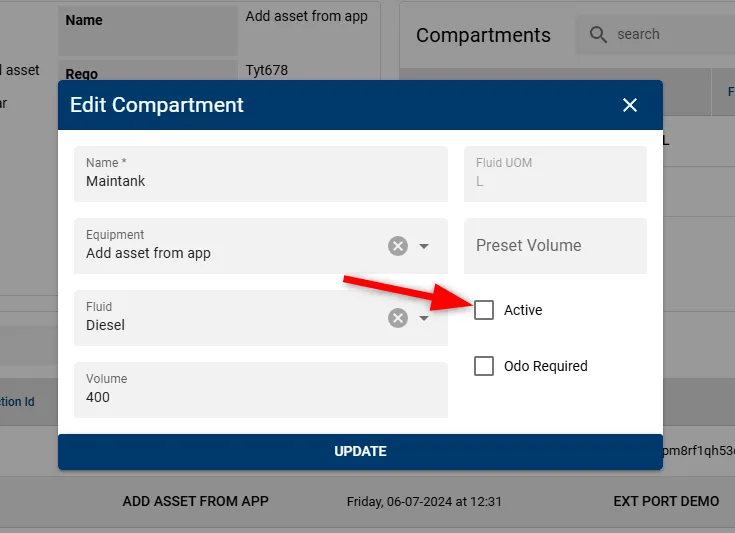Click the Compartments search magnifier icon
Screen dimensions: 735x533
(x=598, y=34)
